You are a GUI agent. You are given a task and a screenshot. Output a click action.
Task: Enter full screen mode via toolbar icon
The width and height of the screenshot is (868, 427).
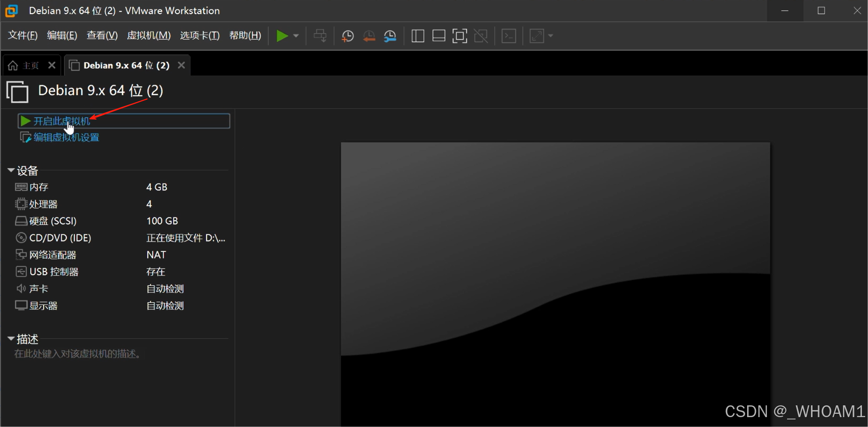[x=460, y=36]
